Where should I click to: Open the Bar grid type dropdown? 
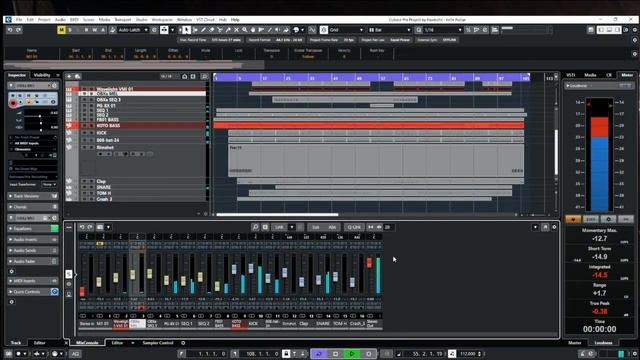click(389, 30)
